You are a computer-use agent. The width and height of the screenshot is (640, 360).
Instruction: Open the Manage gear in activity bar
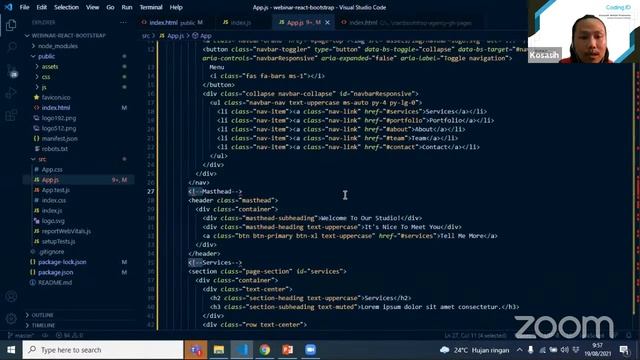click(x=11, y=318)
